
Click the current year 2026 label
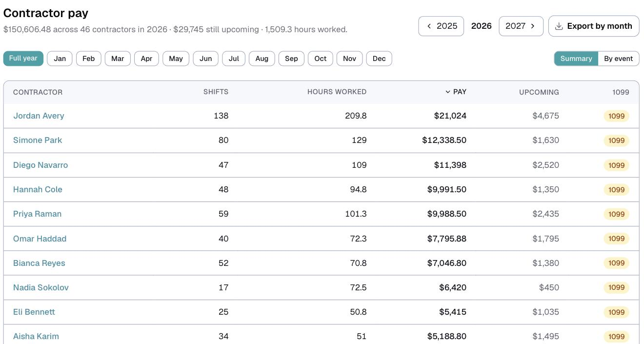point(482,26)
